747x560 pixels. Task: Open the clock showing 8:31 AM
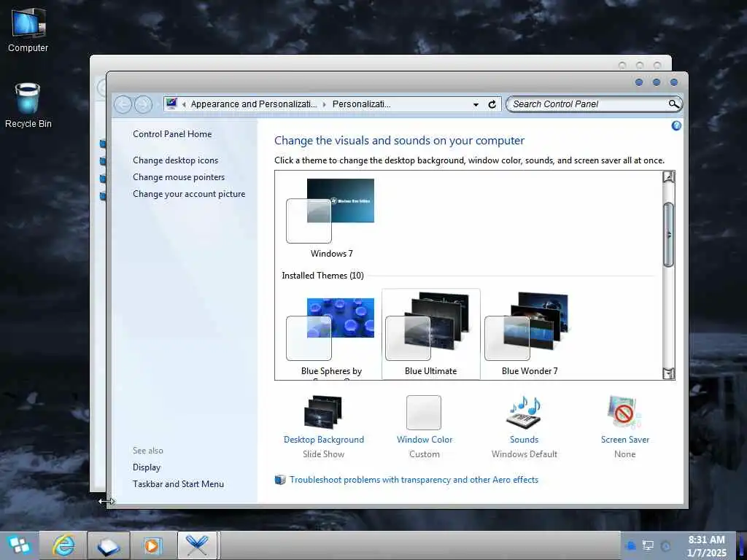click(x=707, y=546)
